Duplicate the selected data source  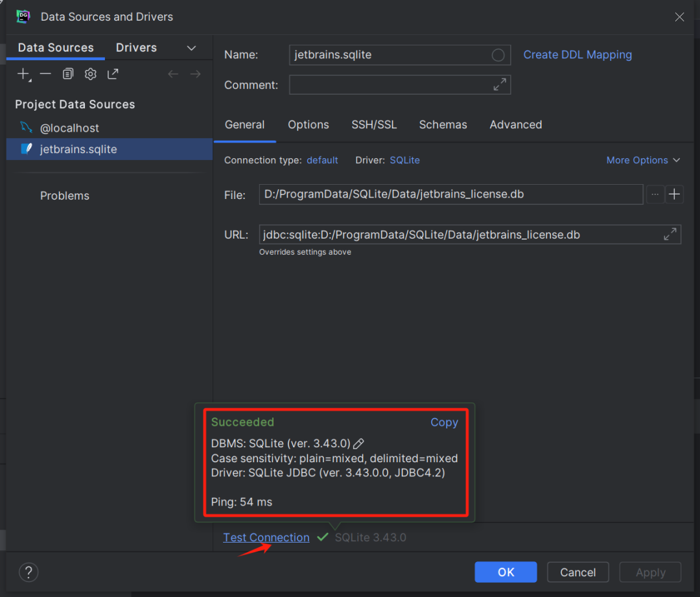[68, 74]
